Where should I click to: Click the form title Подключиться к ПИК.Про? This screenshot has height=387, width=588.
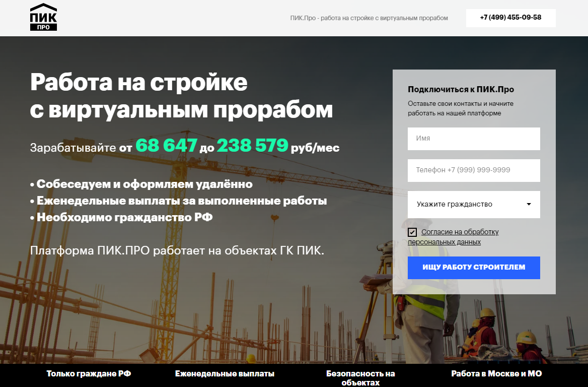[461, 89]
